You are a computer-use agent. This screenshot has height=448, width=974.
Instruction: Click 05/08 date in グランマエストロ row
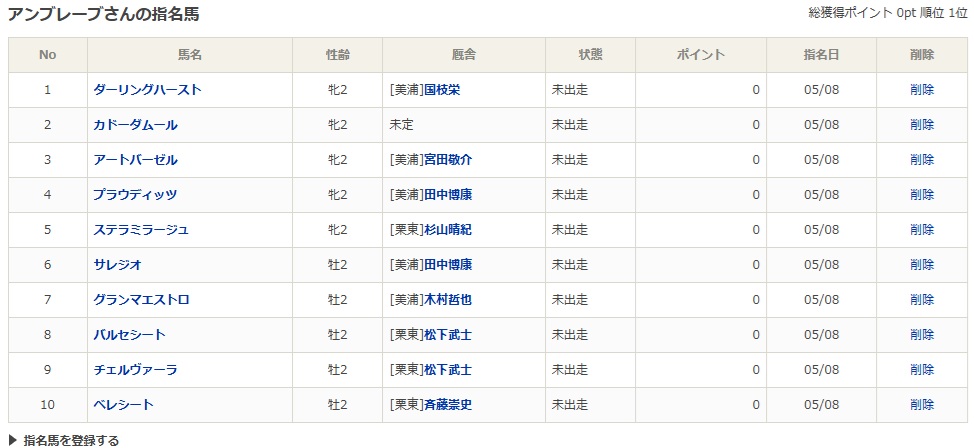click(821, 299)
